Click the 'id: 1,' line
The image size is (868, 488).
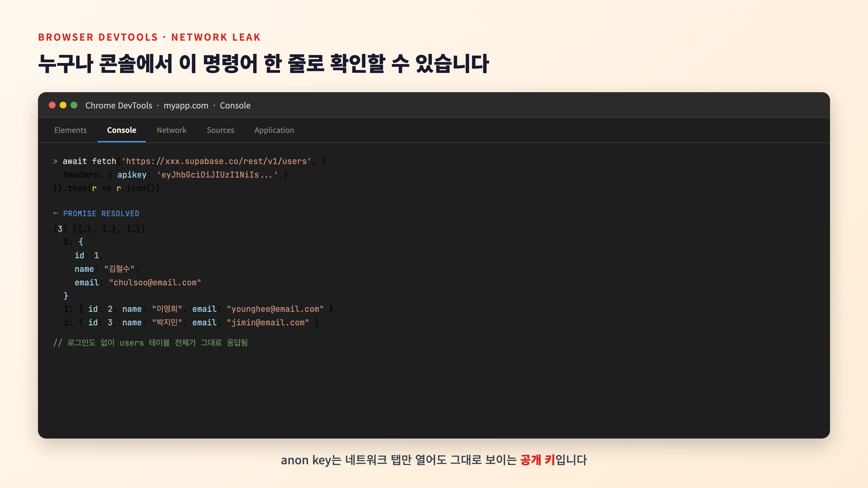point(89,255)
